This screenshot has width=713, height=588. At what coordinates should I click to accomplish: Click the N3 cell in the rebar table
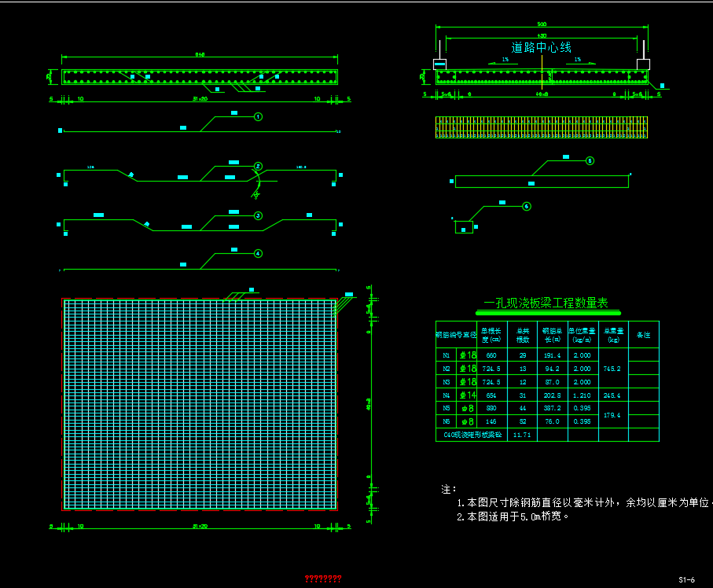(446, 382)
